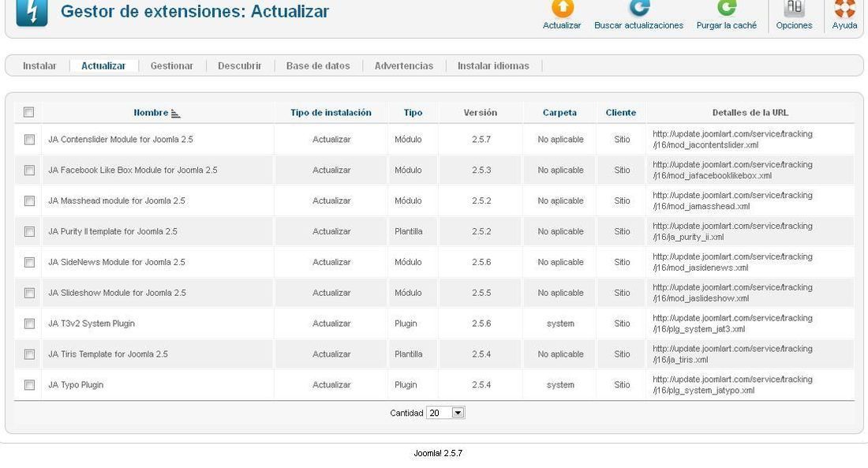Viewport: 868px width, 468px height.
Task: Click the JA T3v2 System Plugin name
Action: (92, 324)
